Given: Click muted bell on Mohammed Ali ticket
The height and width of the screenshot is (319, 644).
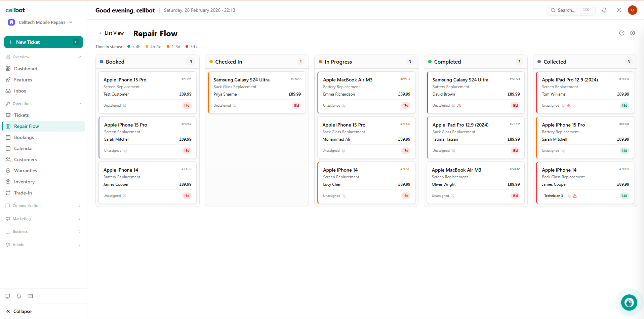Looking at the screenshot, I should [344, 151].
